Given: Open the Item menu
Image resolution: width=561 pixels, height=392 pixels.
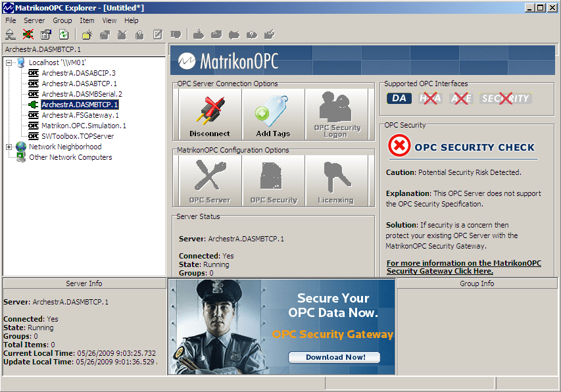Looking at the screenshot, I should pyautogui.click(x=87, y=20).
